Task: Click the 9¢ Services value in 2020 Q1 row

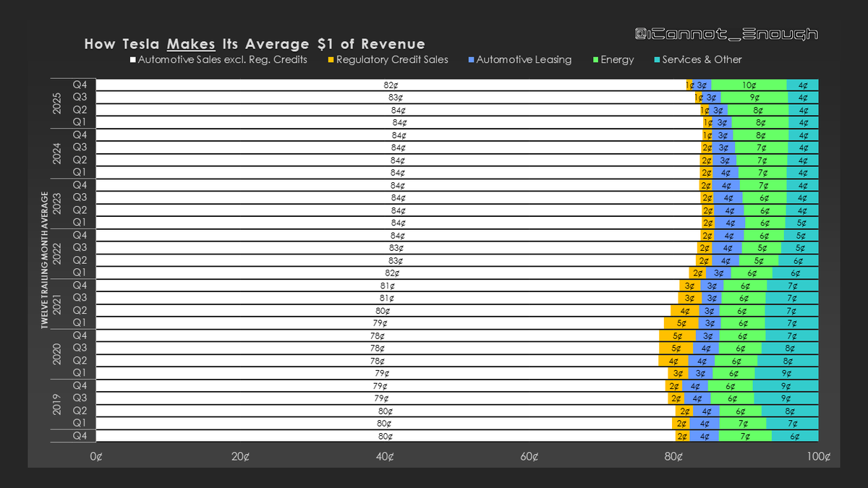Action: coord(786,373)
